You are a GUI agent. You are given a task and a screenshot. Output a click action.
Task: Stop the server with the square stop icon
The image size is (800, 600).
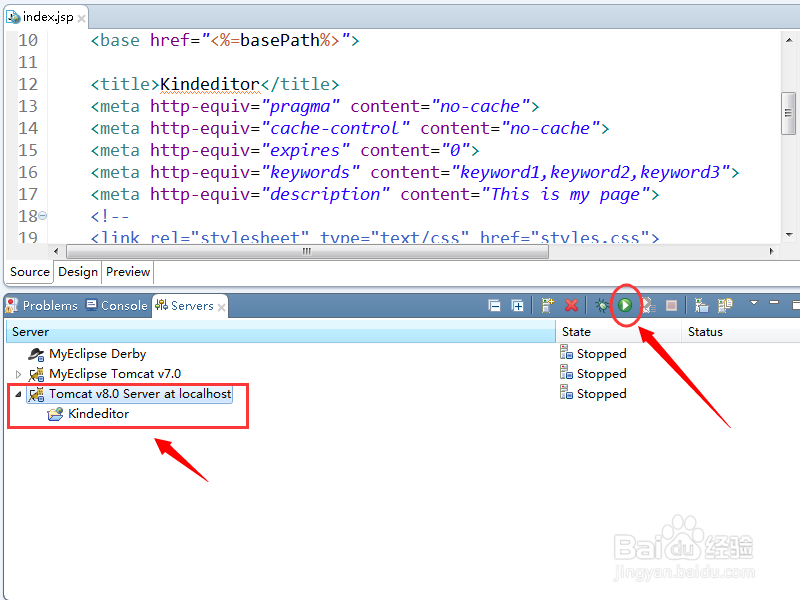tap(671, 305)
